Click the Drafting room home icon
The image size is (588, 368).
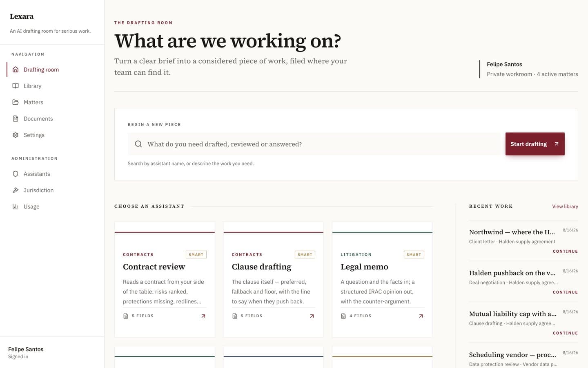tap(16, 70)
